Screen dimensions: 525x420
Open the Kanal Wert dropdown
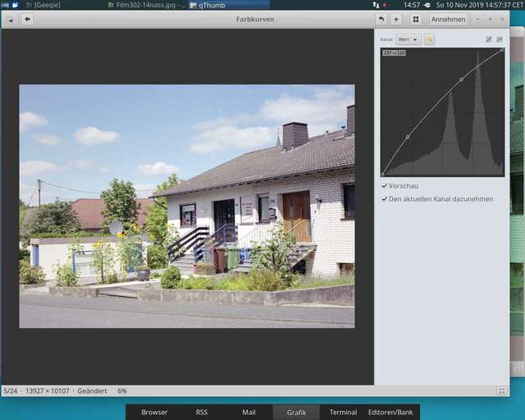pyautogui.click(x=408, y=39)
